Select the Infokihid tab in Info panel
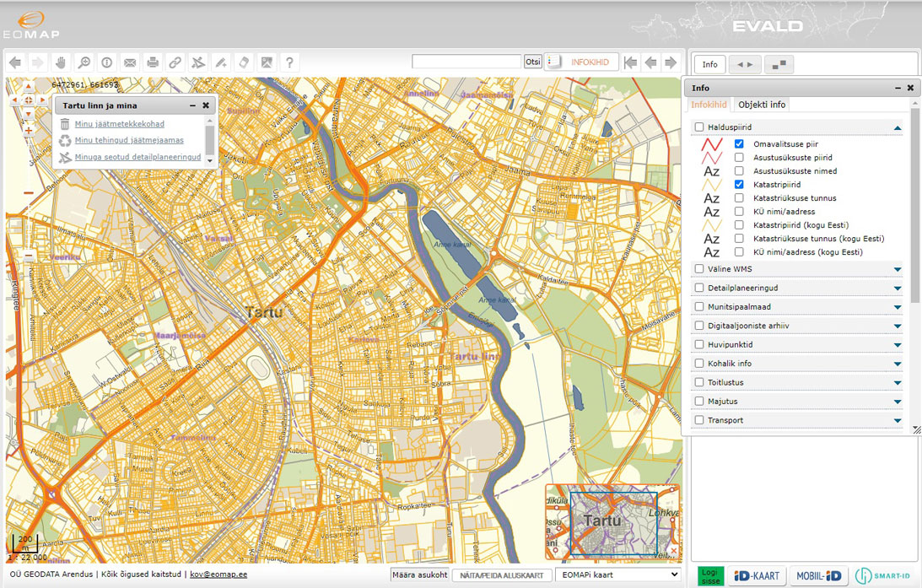Screen dimensions: 922x588 pyautogui.click(x=709, y=105)
